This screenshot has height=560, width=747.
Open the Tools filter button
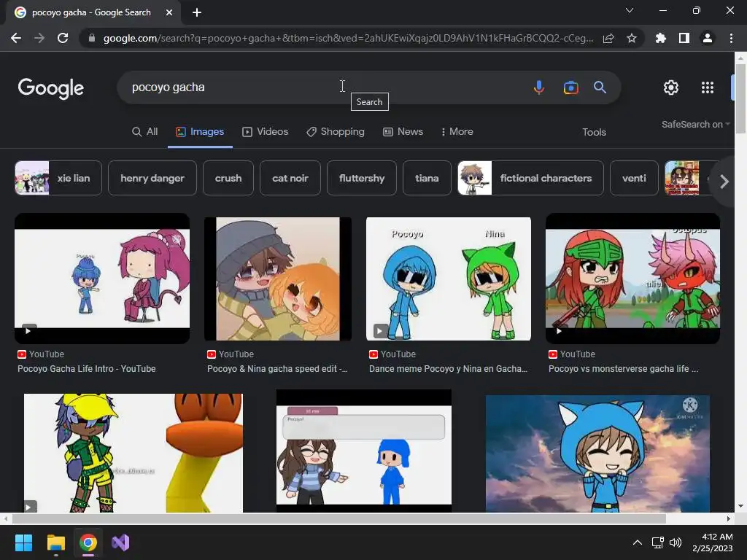[594, 133]
